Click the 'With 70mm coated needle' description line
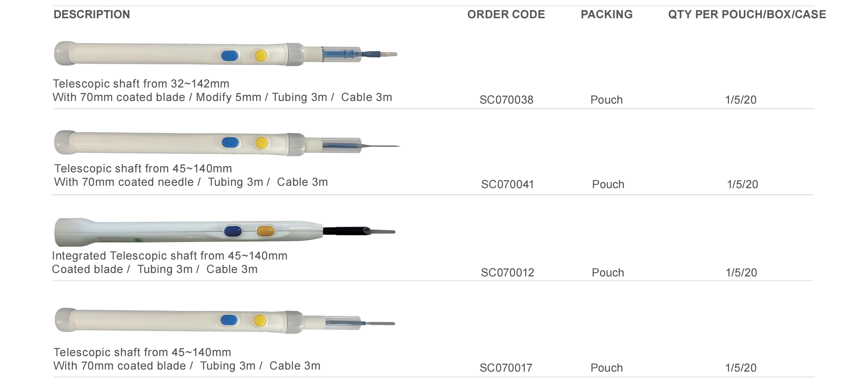The width and height of the screenshot is (868, 383). click(x=191, y=182)
